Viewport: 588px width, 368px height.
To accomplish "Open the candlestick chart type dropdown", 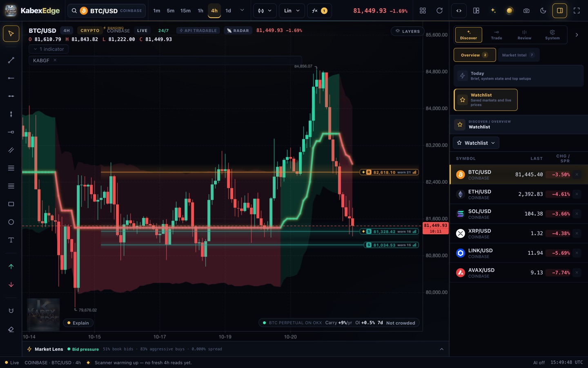I will (265, 11).
